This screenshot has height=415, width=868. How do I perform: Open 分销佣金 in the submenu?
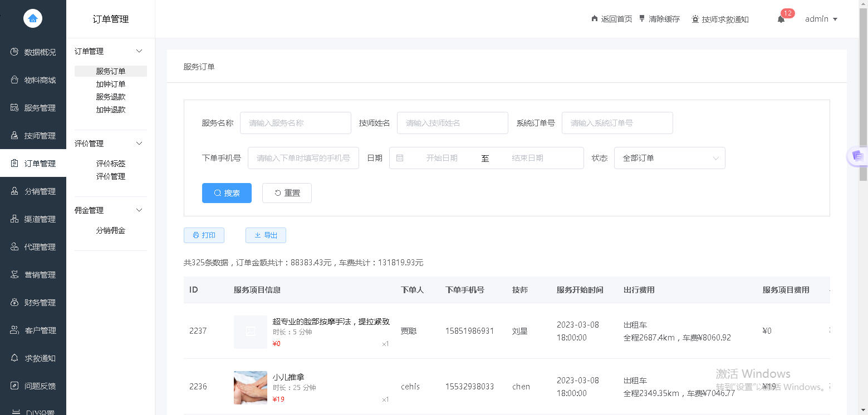[x=111, y=230]
